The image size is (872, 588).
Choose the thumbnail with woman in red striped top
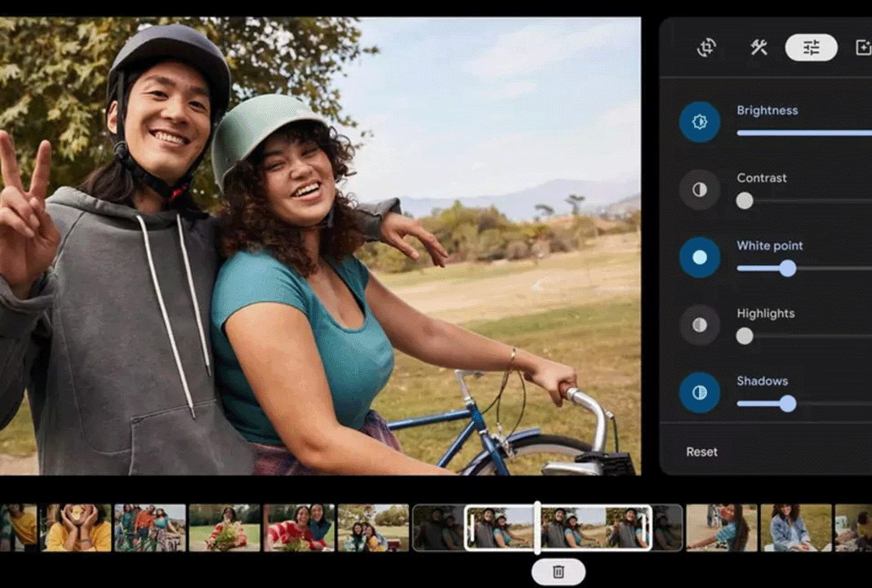pos(299,528)
